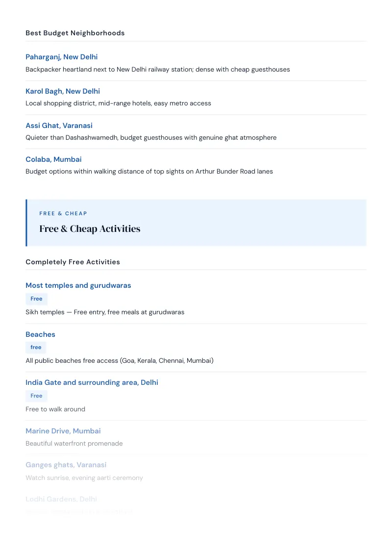The width and height of the screenshot is (392, 555).
Task: Click the "Best Budget Neighborhoods" heading
Action: click(75, 33)
